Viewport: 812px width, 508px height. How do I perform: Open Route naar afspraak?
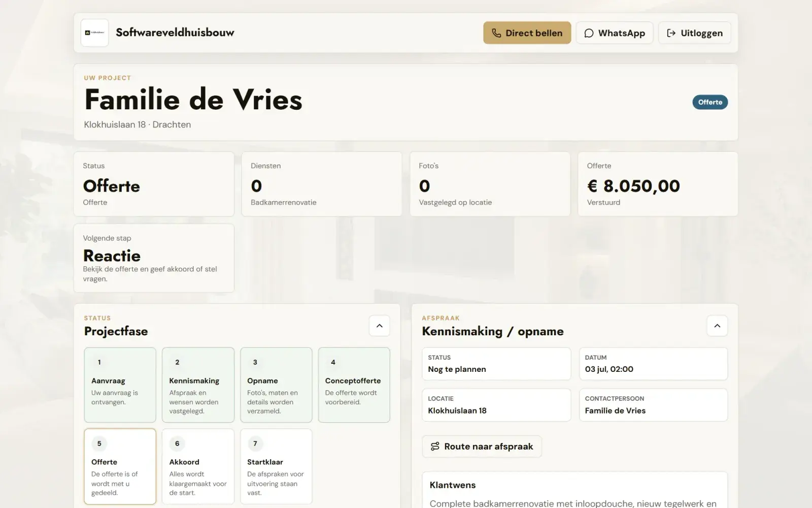482,447
